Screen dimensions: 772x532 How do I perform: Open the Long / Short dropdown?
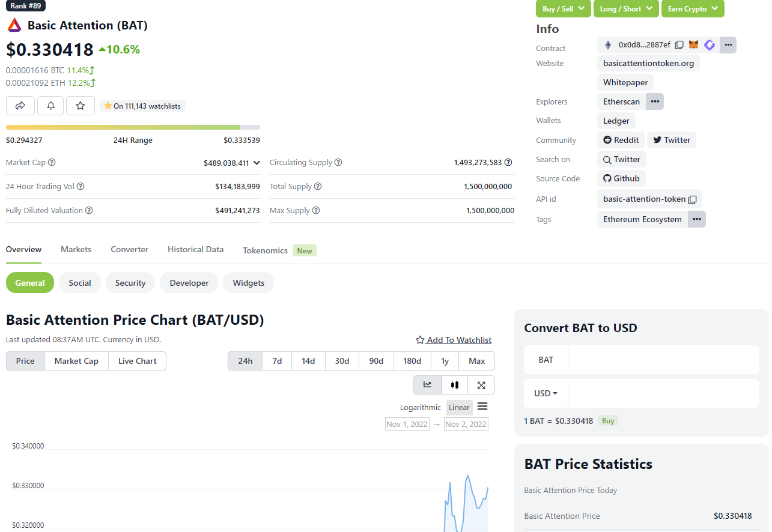click(625, 8)
